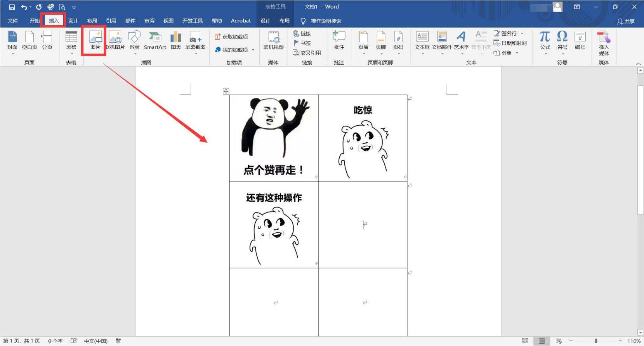
Task: Add a Signature Line (签名行)
Action: pos(509,33)
